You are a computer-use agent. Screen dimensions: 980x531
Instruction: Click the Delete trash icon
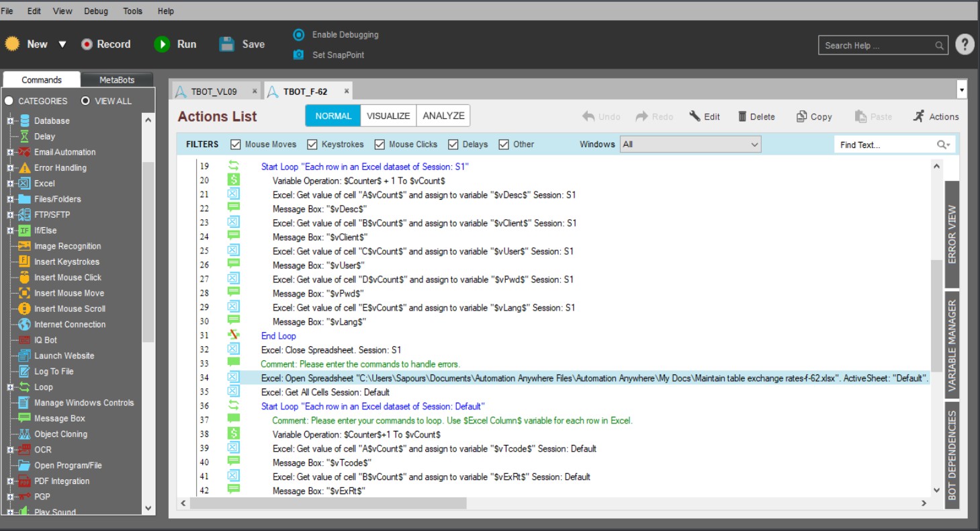[x=742, y=117]
